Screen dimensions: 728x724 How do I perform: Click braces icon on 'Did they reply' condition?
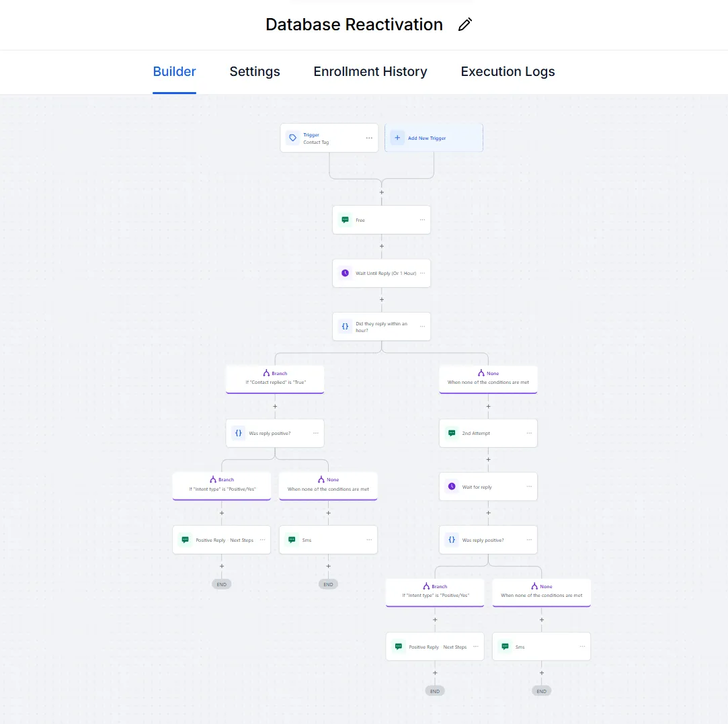(345, 326)
